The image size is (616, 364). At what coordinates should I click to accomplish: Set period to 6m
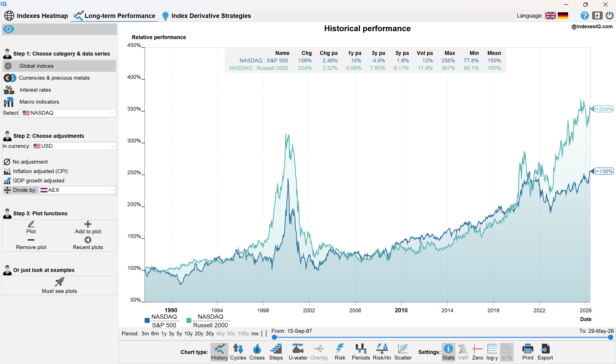155,334
